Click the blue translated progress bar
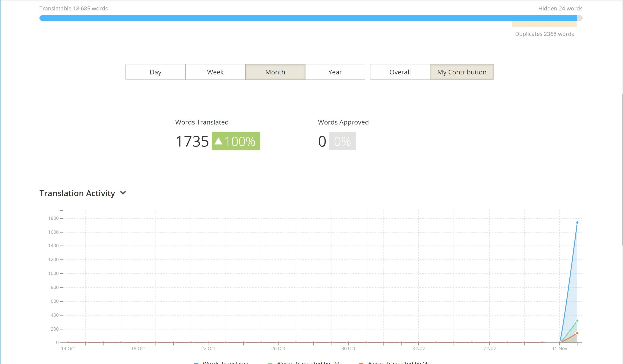 click(308, 18)
